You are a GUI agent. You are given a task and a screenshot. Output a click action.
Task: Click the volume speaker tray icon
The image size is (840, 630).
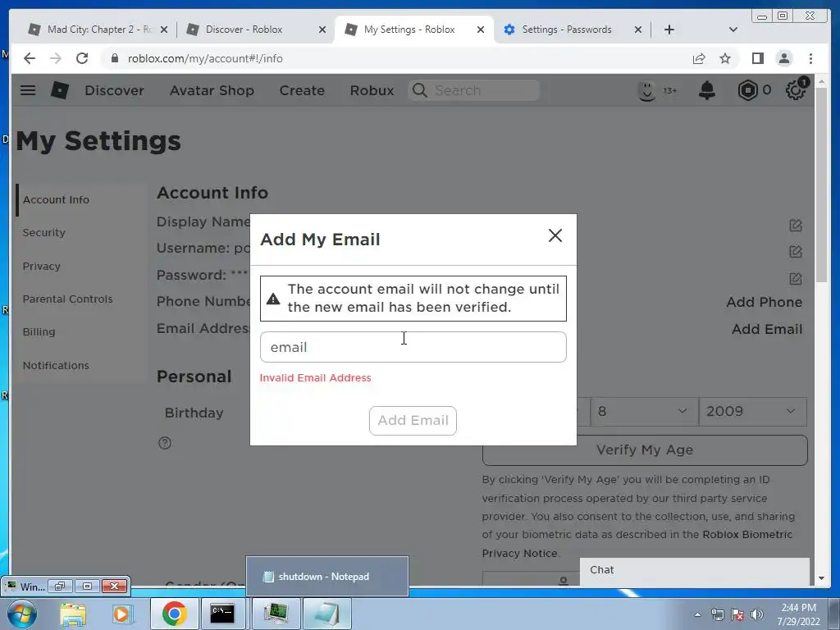(757, 614)
